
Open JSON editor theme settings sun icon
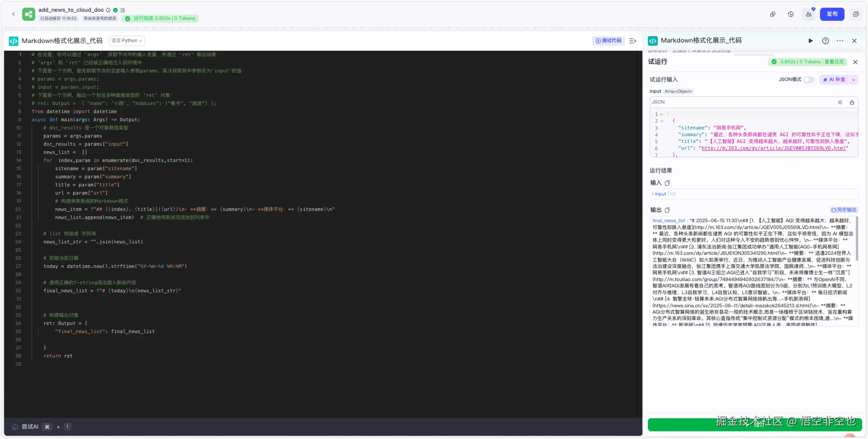(x=840, y=102)
